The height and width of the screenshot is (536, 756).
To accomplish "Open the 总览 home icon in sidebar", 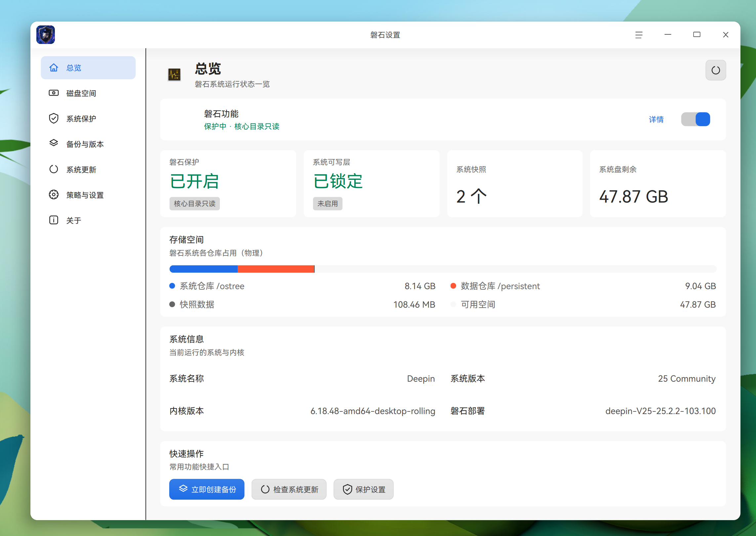I will [54, 68].
